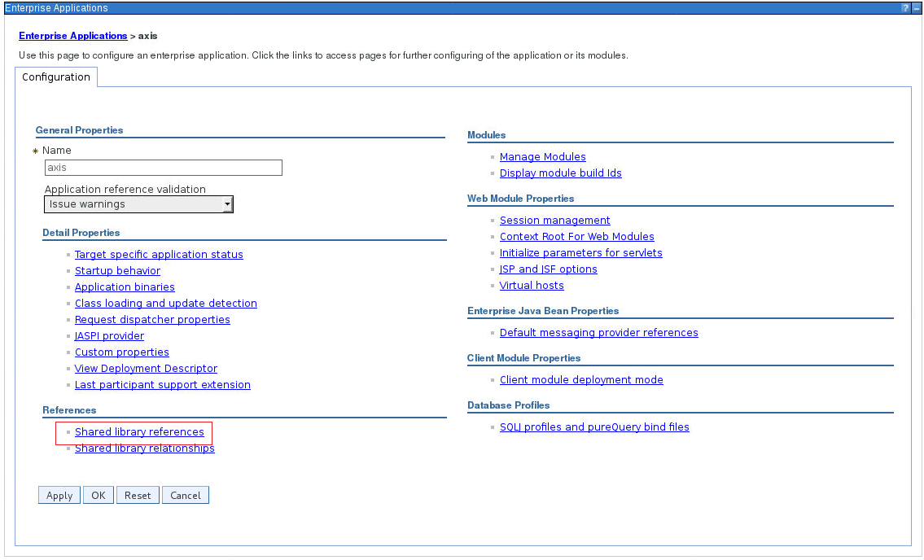
Task: Open help via the question mark icon
Action: pos(905,8)
